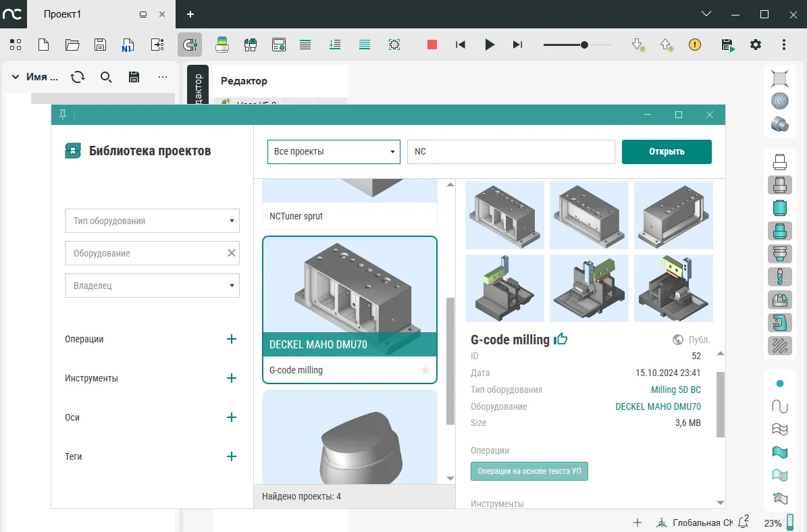Click the search magnifier in left panel
The height and width of the screenshot is (532, 807).
click(x=106, y=77)
